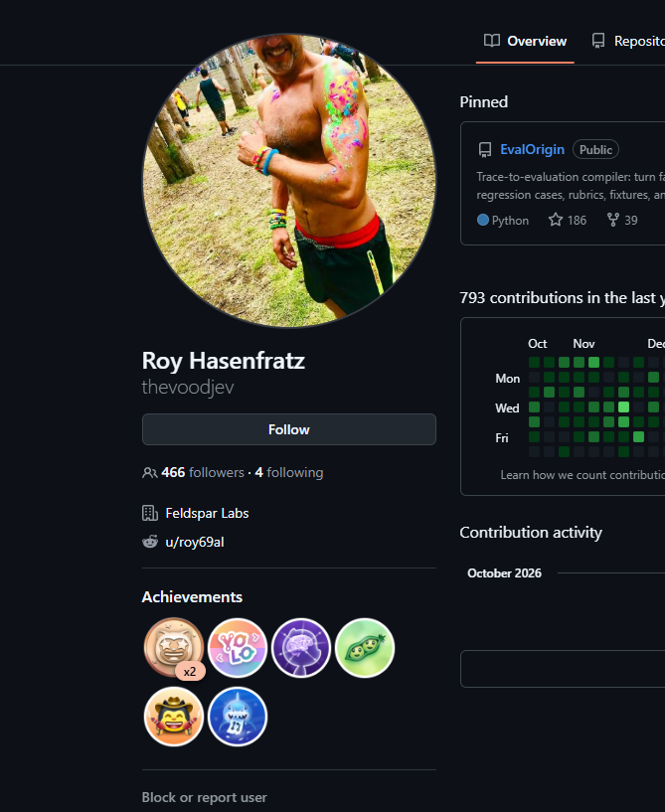Viewport: 665px width, 812px height.
Task: Open the EvalOrigin pinned repository link
Action: click(532, 149)
